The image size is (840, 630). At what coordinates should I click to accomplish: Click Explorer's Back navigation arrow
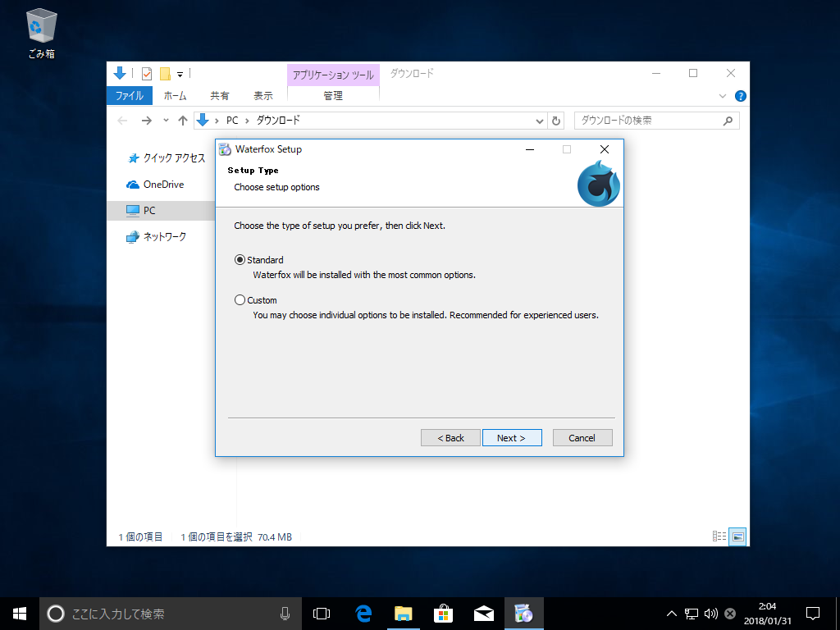[x=123, y=121]
